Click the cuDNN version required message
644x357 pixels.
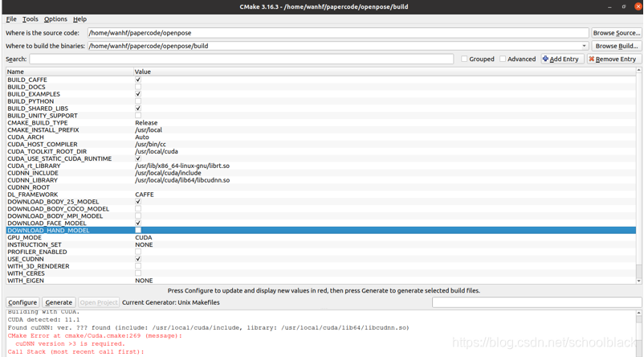coord(70,343)
